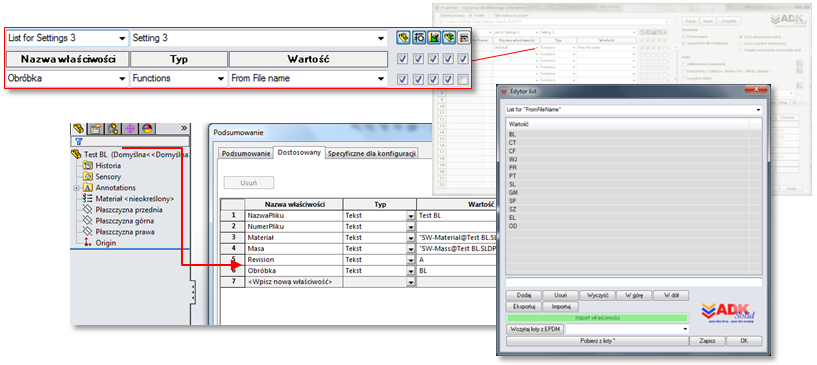This screenshot has width=817, height=365.
Task: Open dropdown next to Wczytaj listy z EPDM
Action: click(685, 329)
